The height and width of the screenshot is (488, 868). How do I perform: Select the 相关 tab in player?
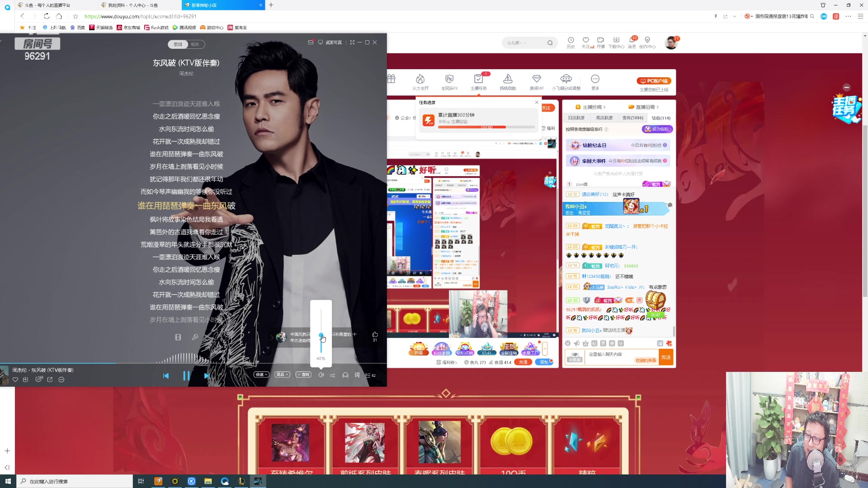point(195,44)
